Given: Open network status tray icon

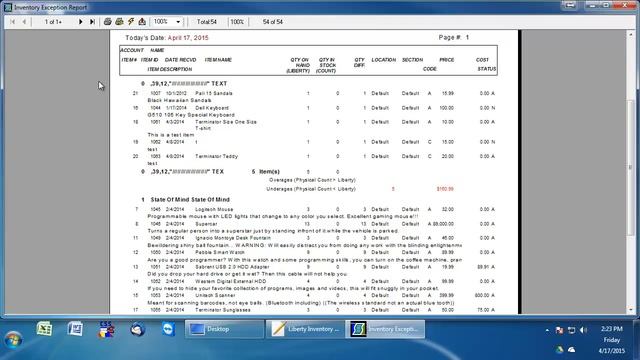Looking at the screenshot, I should [571, 330].
